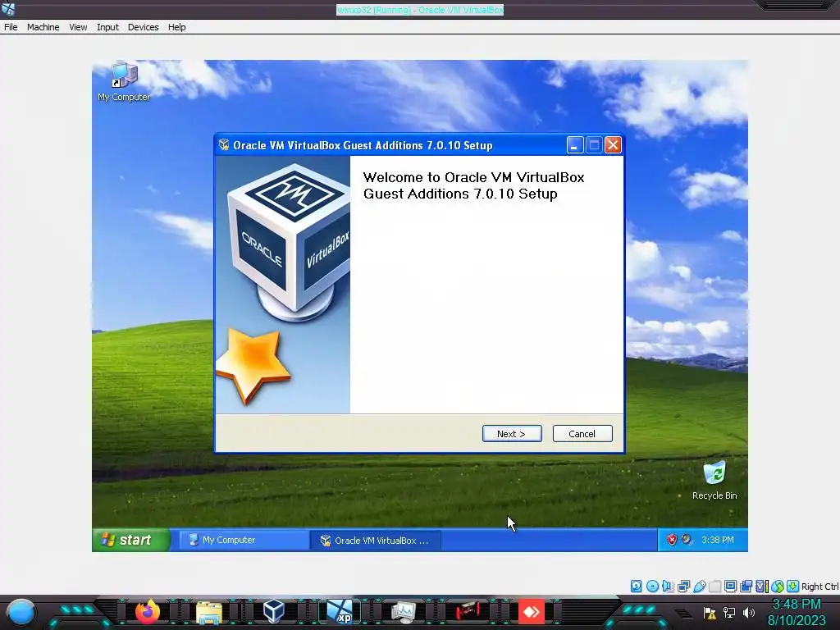Cancel the Guest Additions setup

[x=582, y=433]
